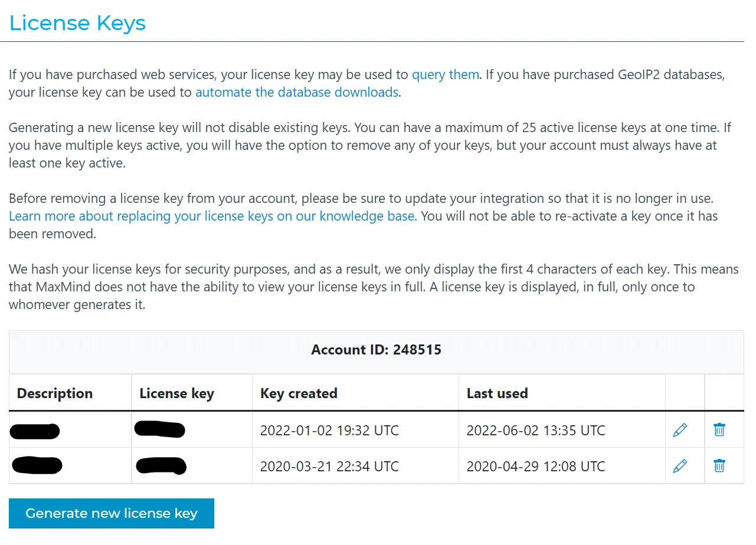Viewport: 756px width, 545px height.
Task: Click the License Keys page heading
Action: [77, 23]
